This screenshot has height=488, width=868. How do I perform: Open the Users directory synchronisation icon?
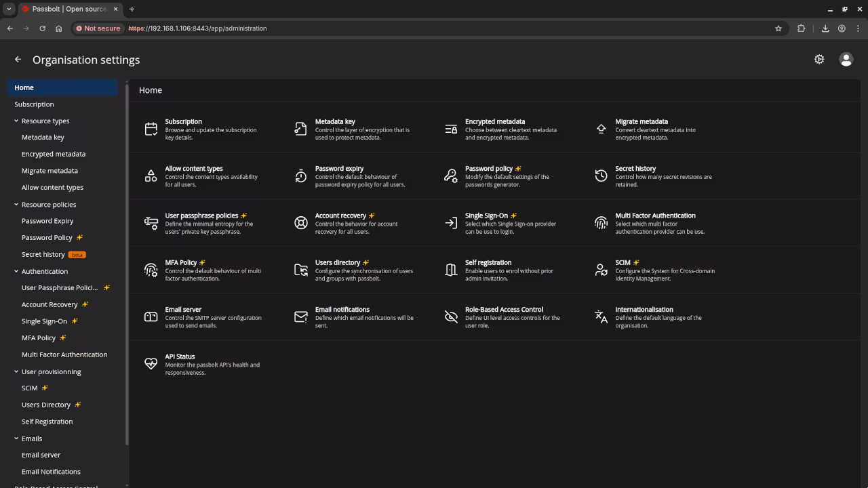300,269
